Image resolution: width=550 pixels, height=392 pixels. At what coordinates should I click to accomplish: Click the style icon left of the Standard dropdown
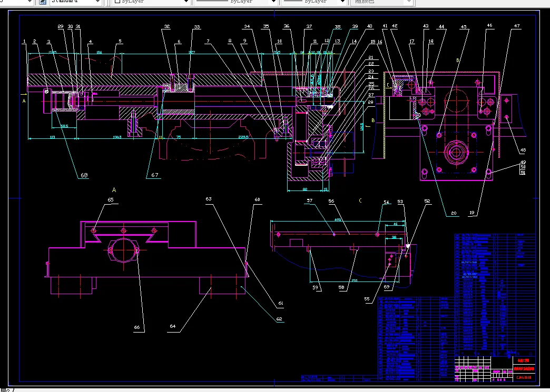coord(43,2)
